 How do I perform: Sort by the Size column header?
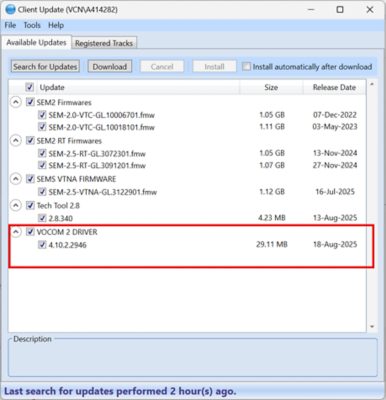pos(271,87)
